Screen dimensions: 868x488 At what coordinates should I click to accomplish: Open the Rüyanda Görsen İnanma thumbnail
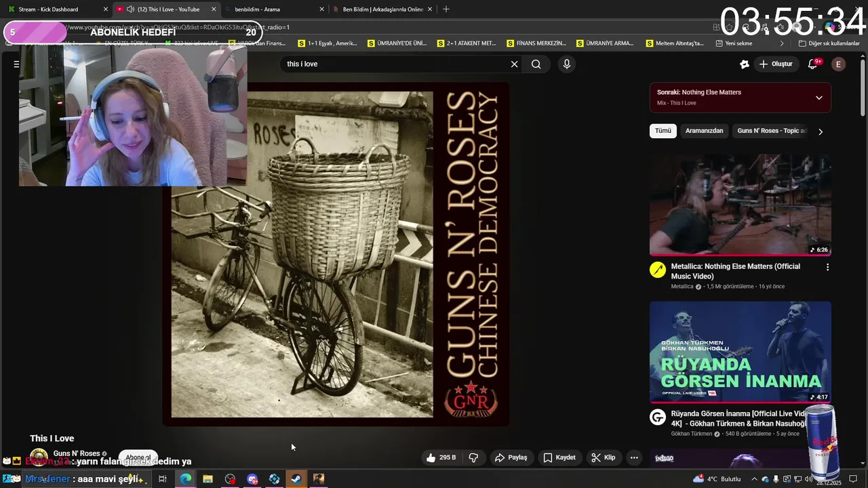coord(740,352)
